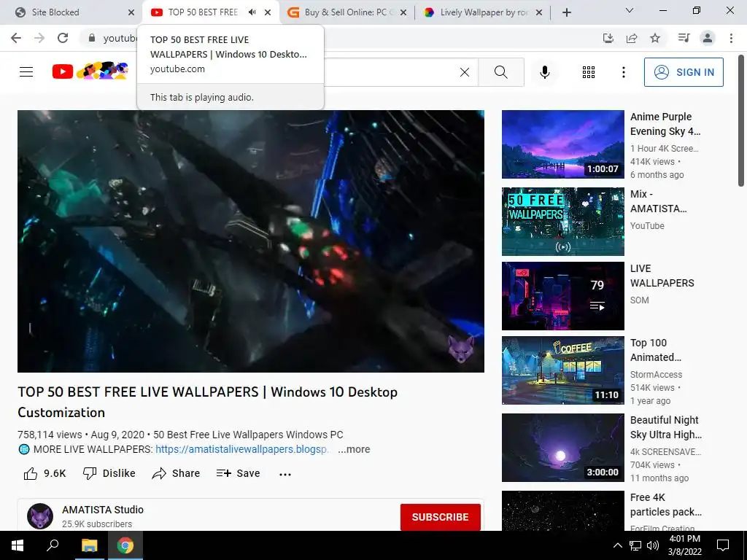Save the video to a playlist
This screenshot has height=560, width=747.
coord(238,473)
